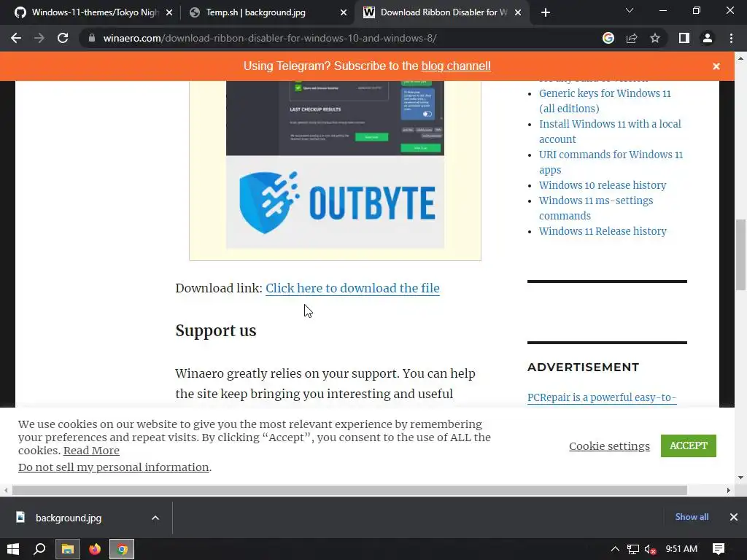
Task: Share this page using share icon
Action: coord(632,38)
